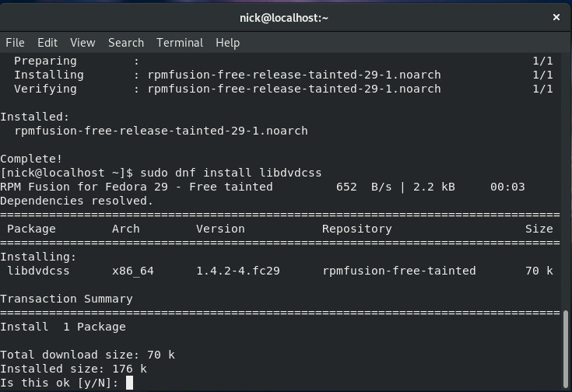Screen dimensions: 572x392
Task: Click the 'Dependencies resolved.' line
Action: pos(76,201)
